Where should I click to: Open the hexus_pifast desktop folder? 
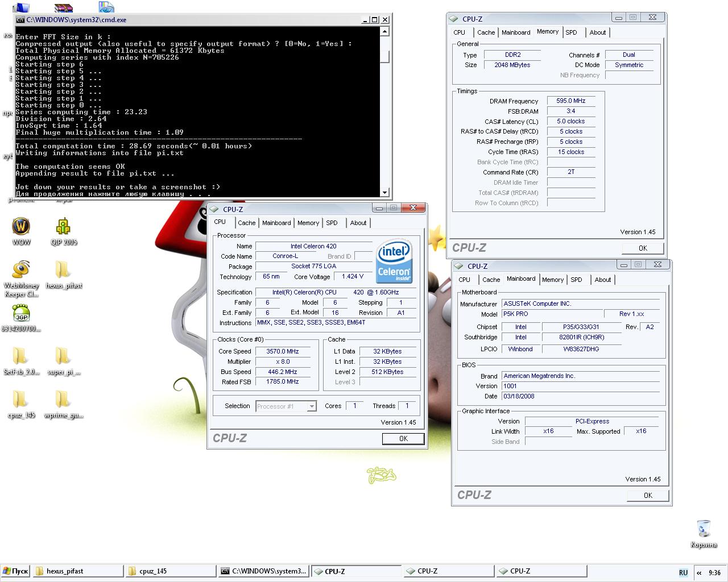tap(64, 275)
